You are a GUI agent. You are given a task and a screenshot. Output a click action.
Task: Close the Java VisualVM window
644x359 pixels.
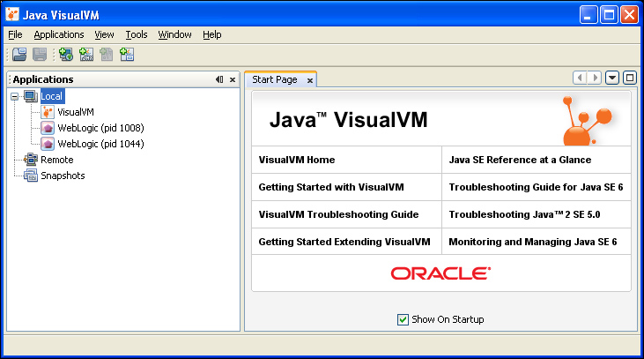pos(629,15)
